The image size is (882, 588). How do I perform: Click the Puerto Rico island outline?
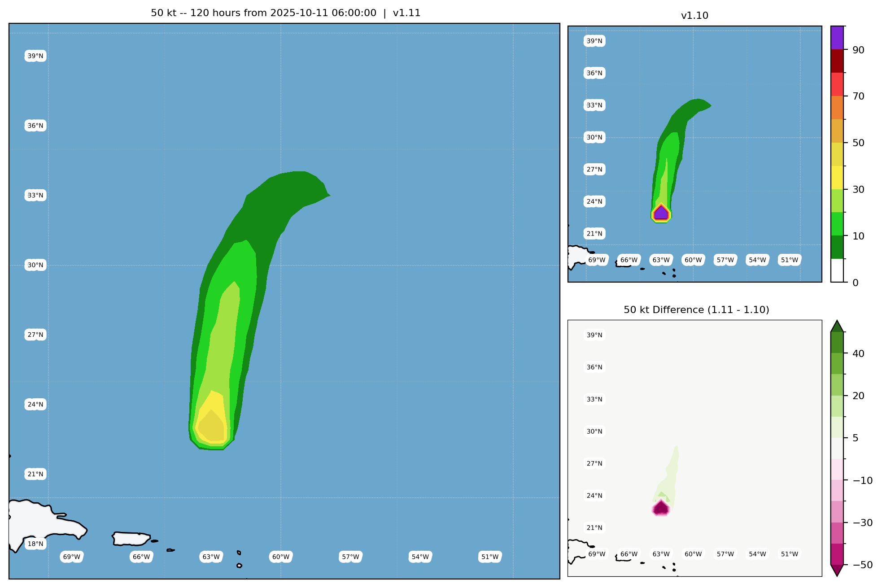(131, 539)
